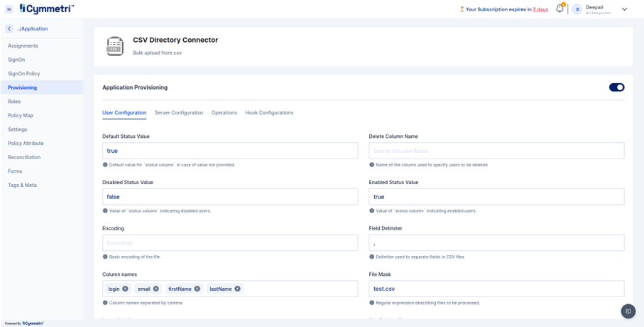Remove the firstName column tag

click(x=197, y=289)
